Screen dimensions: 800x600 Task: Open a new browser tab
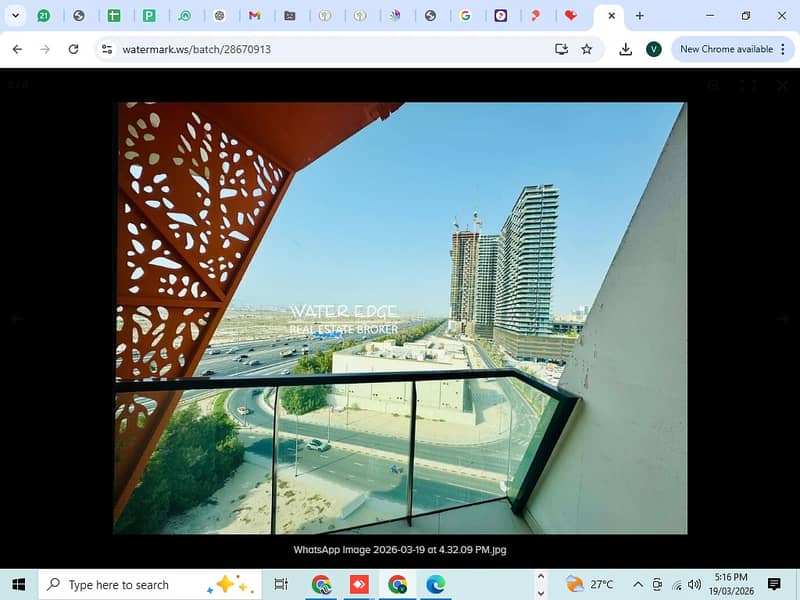coord(640,16)
